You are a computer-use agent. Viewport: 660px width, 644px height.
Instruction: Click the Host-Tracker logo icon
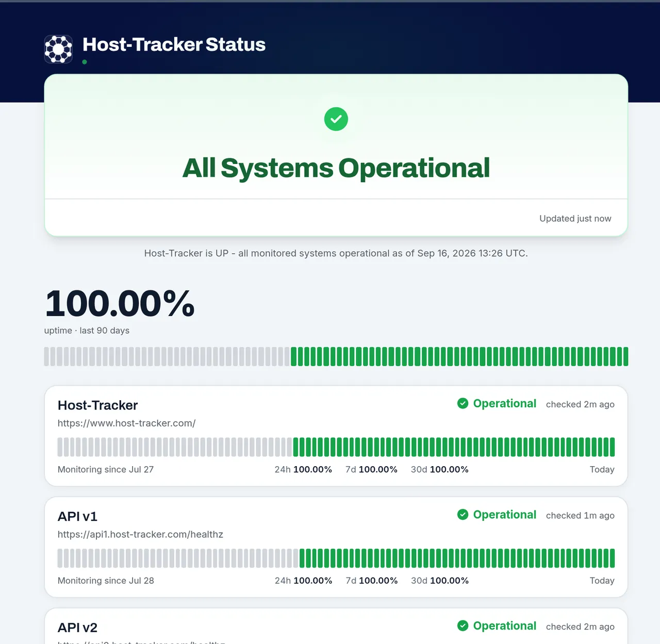[58, 49]
